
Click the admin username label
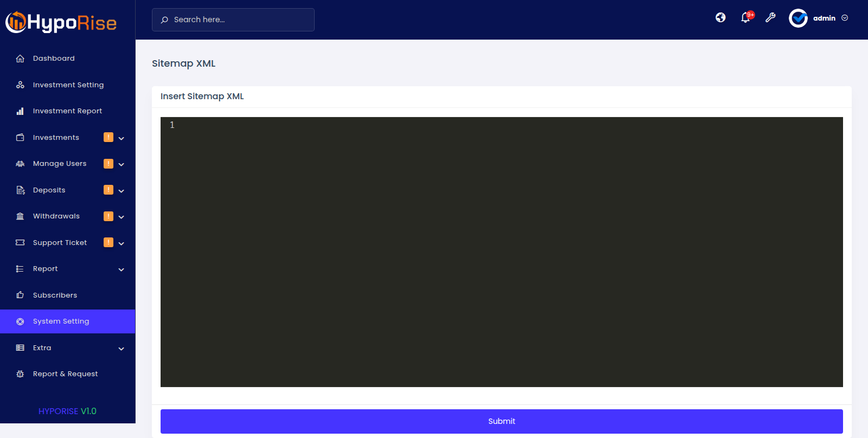click(x=824, y=18)
